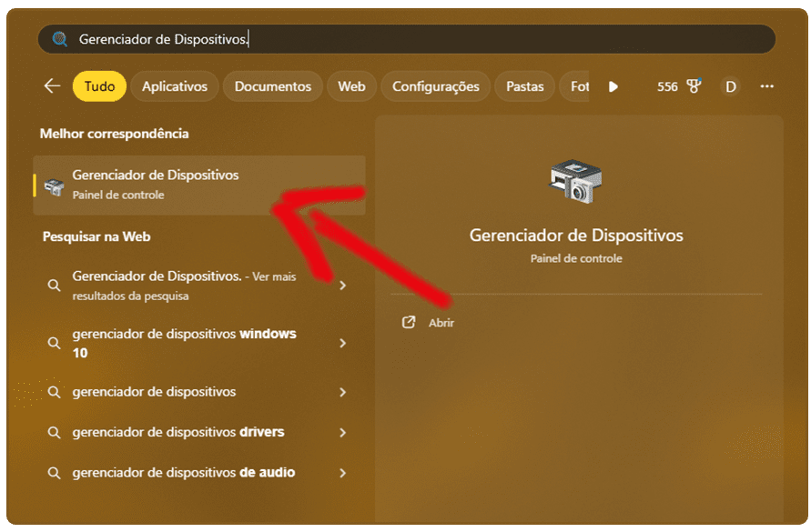Click Abrir to open Device Manager
The height and width of the screenshot is (532, 811).
pos(441,323)
